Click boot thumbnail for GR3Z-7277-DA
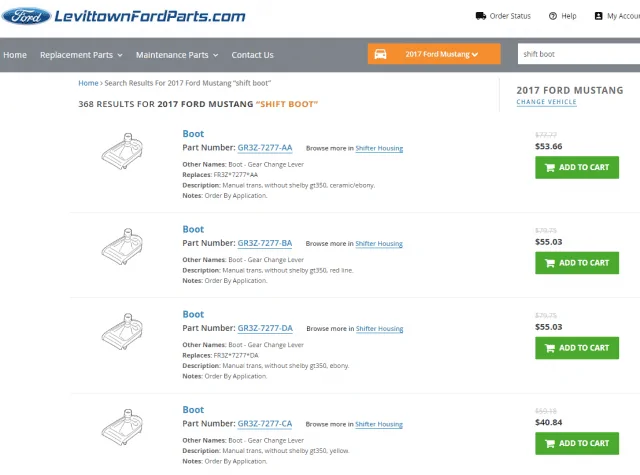This screenshot has height=475, width=640. [x=122, y=331]
